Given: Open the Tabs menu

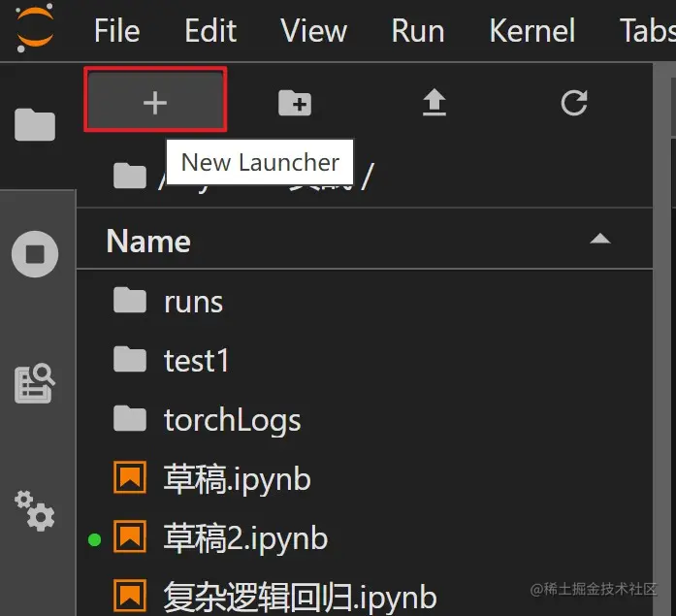Looking at the screenshot, I should pos(648,31).
